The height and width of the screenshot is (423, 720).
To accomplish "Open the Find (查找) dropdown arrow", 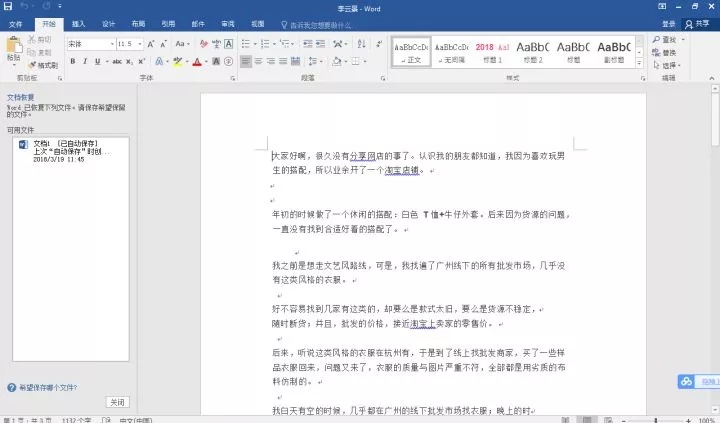I will point(683,39).
